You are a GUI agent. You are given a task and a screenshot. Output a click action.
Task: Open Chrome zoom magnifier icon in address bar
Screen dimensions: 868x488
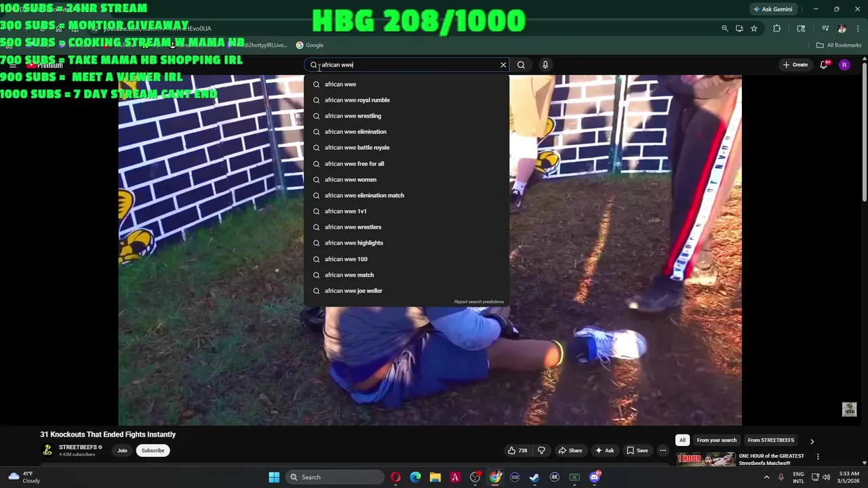[725, 28]
